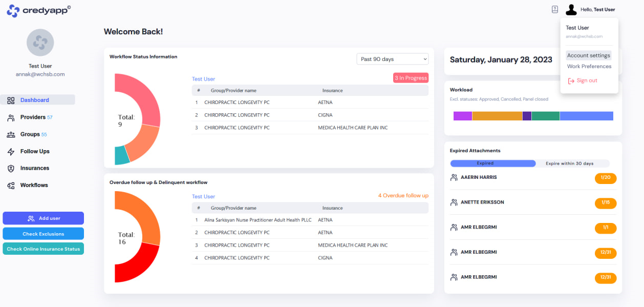Click Sign out in user menu
644x307 pixels.
(x=587, y=80)
